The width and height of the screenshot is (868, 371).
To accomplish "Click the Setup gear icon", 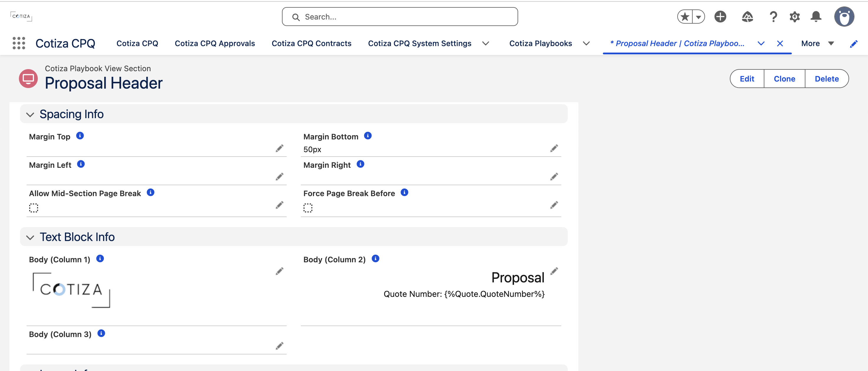I will (x=794, y=17).
